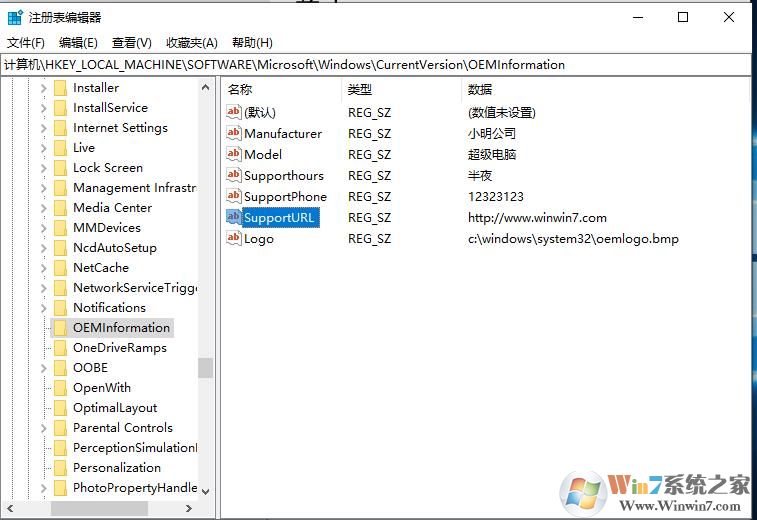The image size is (757, 520).
Task: Click the 类型 column header
Action: [x=402, y=89]
